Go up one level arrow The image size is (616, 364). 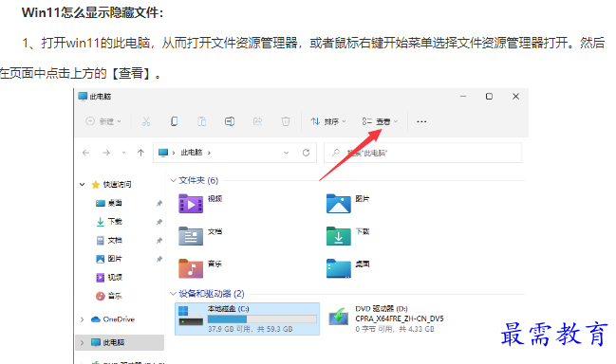coord(140,153)
